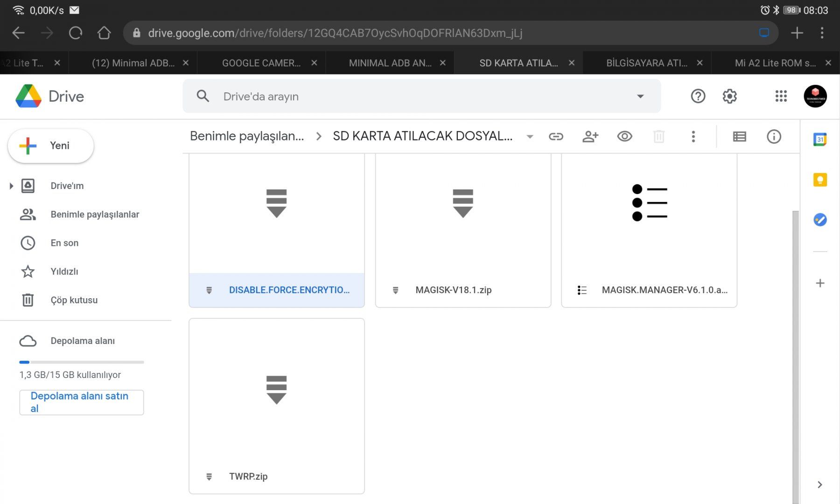Open the browser three-dot menu
The width and height of the screenshot is (840, 504).
tap(822, 33)
